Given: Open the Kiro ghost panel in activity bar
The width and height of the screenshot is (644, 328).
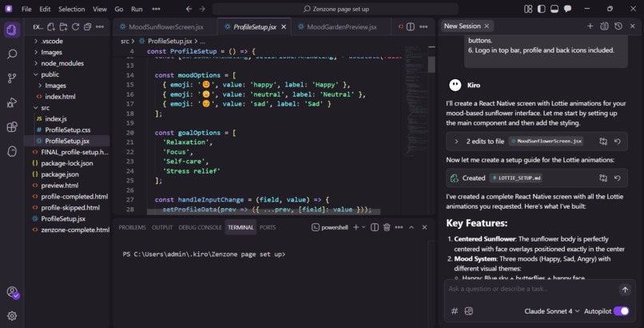Looking at the screenshot, I should [x=12, y=151].
